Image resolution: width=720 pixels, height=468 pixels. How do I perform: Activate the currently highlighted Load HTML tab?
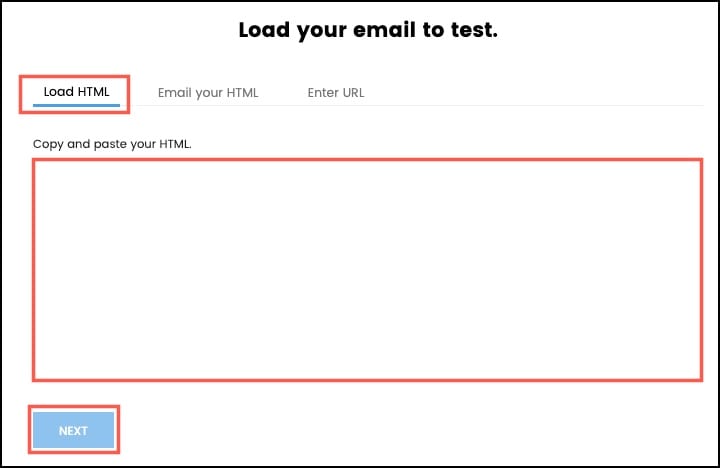pos(76,93)
